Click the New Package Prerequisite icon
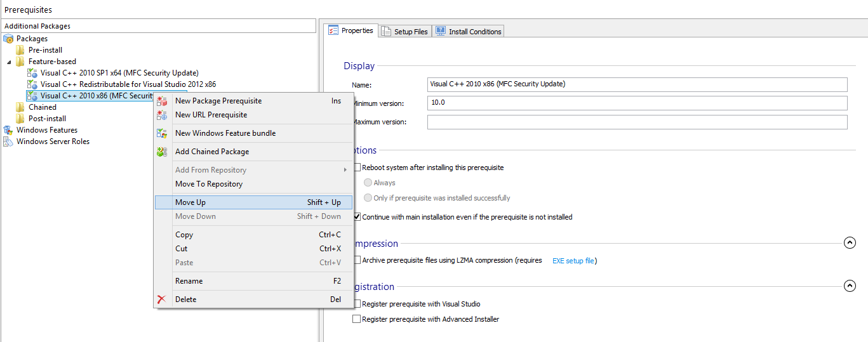 (x=162, y=101)
